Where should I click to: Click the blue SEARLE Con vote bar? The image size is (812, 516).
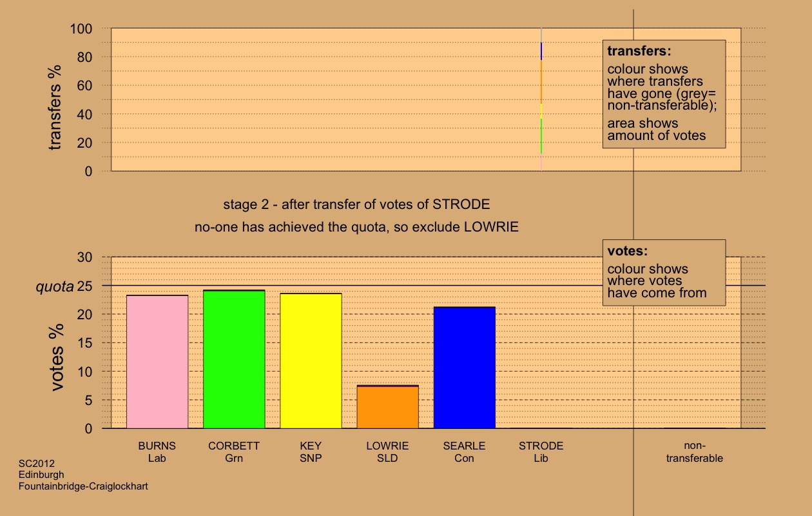(x=465, y=368)
